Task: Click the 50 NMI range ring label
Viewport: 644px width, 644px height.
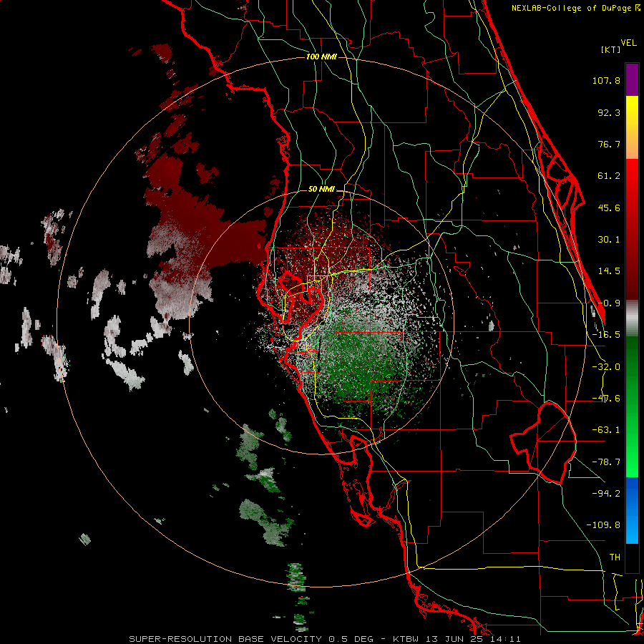Action: click(321, 190)
